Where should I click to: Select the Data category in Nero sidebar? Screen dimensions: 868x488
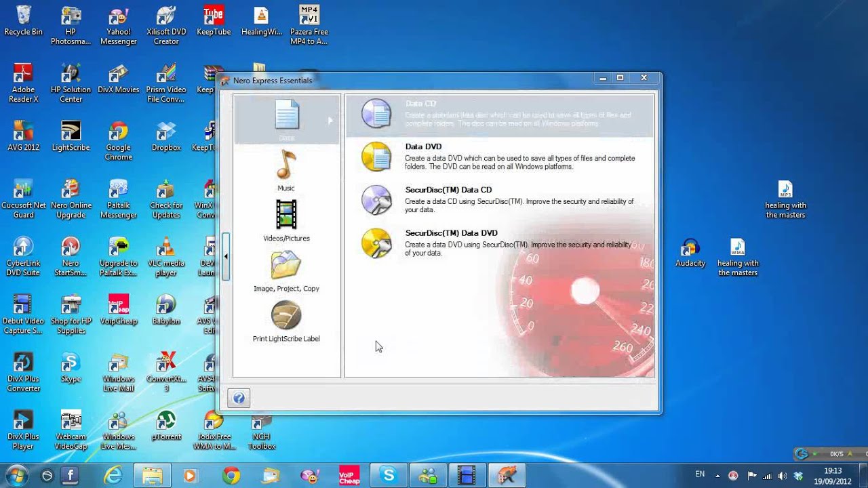[286, 120]
